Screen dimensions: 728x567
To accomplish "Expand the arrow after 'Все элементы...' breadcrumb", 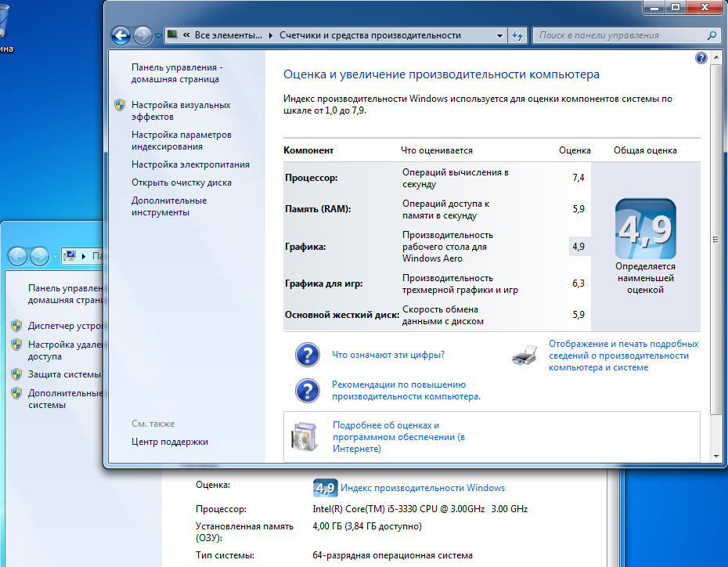I will click(271, 35).
